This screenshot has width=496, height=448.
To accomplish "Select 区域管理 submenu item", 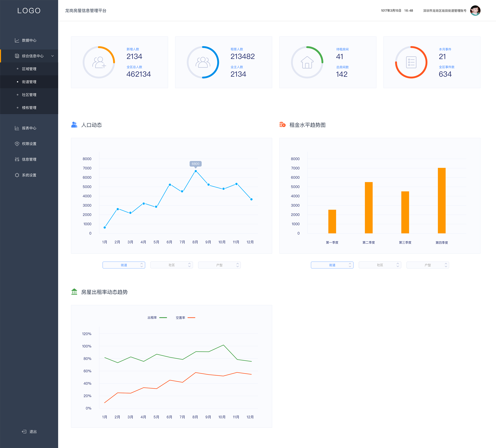I will tap(29, 69).
